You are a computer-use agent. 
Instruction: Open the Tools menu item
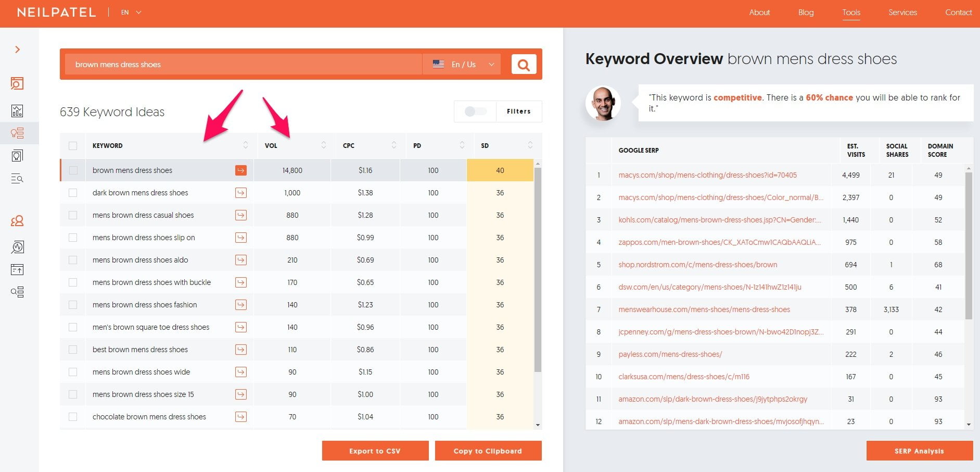click(851, 13)
